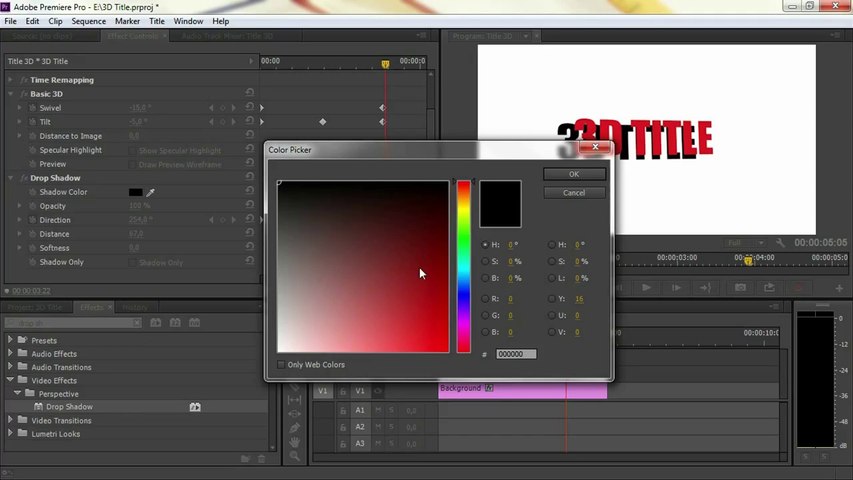This screenshot has width=853, height=480.
Task: Select the HSL Lightness radio button
Action: tap(552, 278)
